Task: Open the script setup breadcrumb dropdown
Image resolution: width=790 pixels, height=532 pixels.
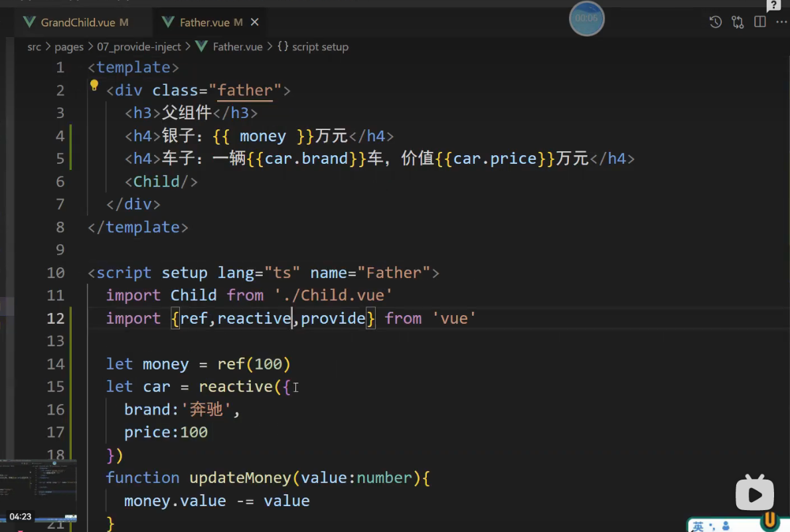Action: point(321,47)
